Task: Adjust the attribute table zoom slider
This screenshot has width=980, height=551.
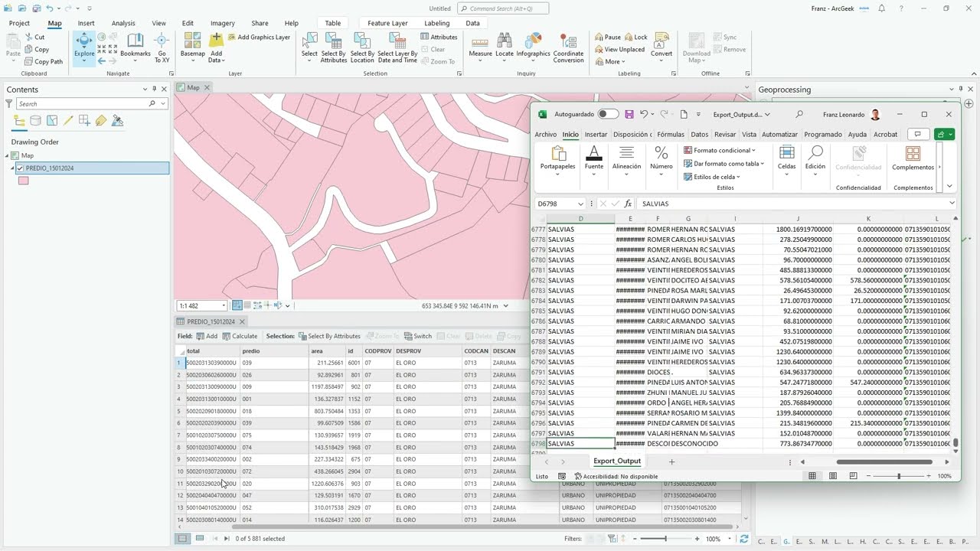Action: [665, 539]
